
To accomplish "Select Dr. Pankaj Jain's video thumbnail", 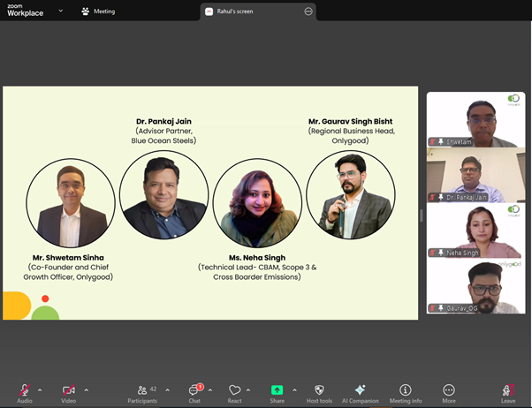I will point(476,175).
